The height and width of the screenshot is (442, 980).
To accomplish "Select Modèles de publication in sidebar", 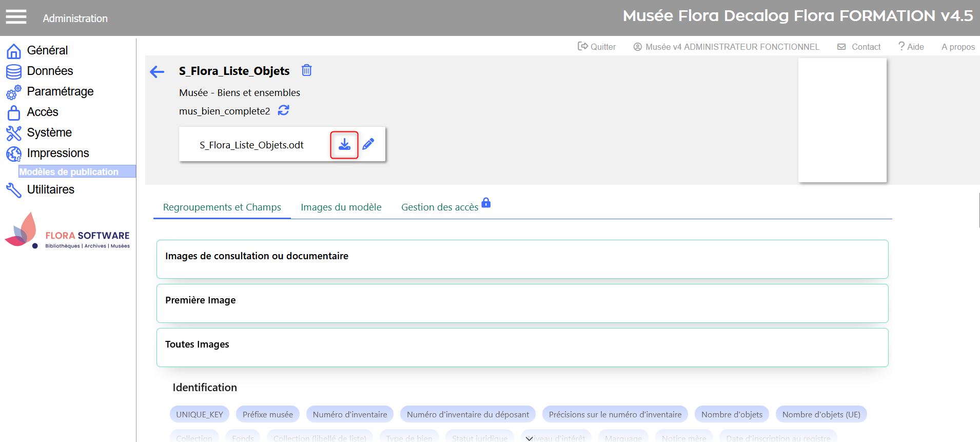I will (69, 171).
